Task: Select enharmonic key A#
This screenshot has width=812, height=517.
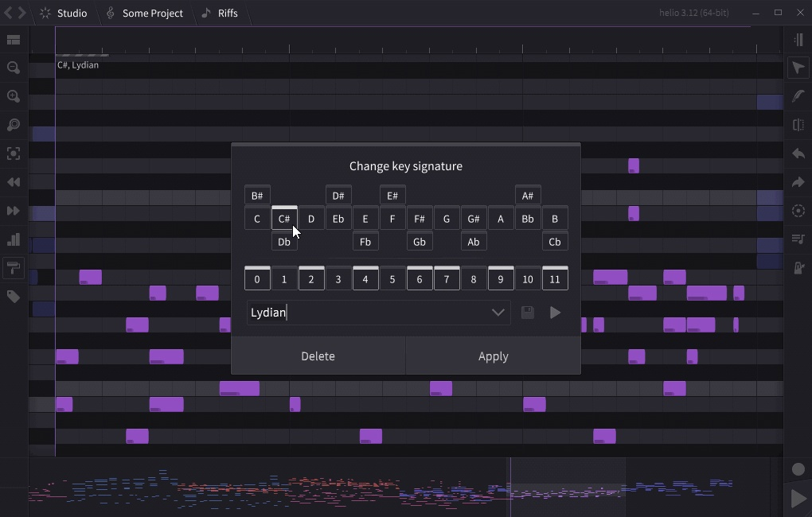Action: [x=528, y=196]
